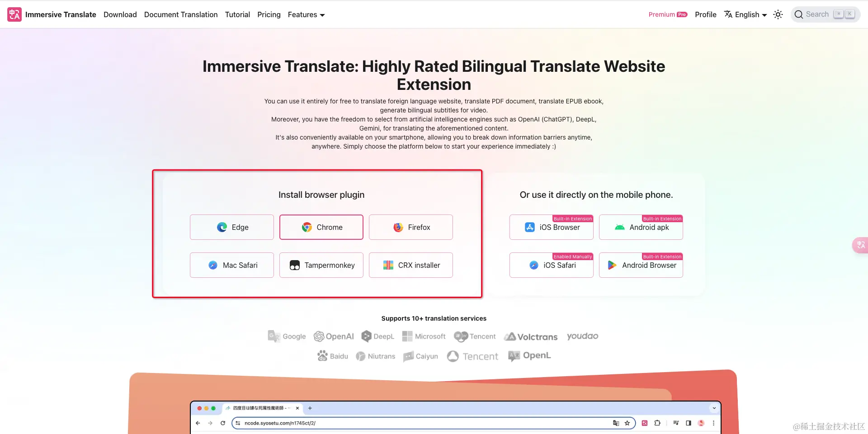
Task: Close the Japanese-titled tab in browser preview
Action: (297, 408)
